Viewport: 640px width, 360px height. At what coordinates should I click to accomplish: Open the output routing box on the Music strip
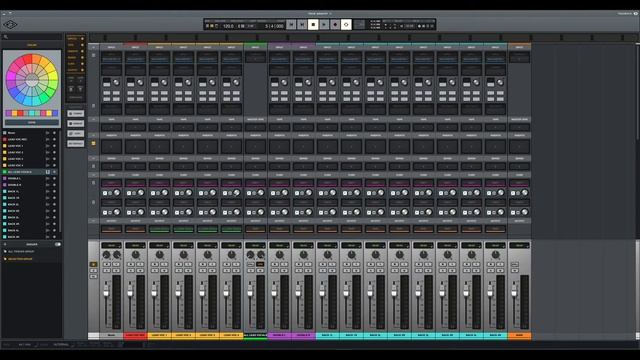coord(111,229)
